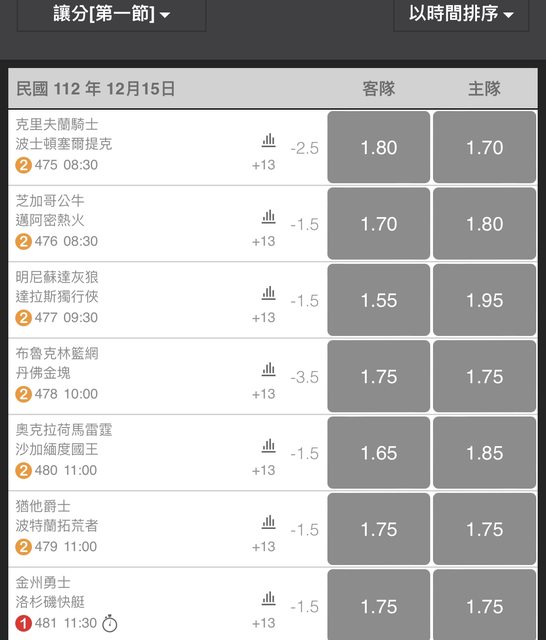
Task: Select away odds 1.65 for 奧克拉荷馬雷霆
Action: 379,453
